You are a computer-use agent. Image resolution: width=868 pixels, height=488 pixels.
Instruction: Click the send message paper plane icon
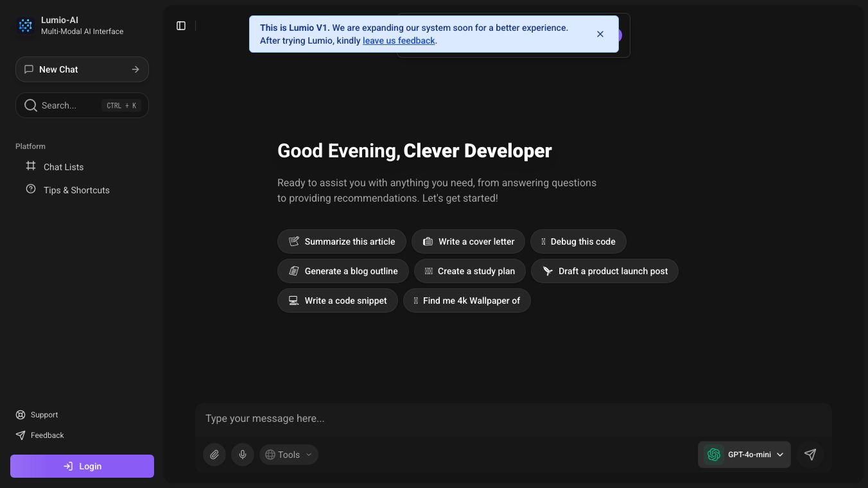[x=810, y=455]
